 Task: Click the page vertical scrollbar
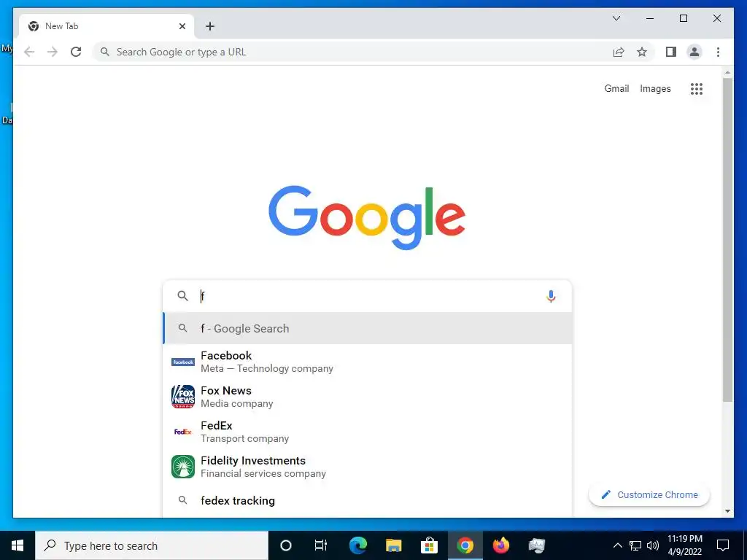(727, 239)
